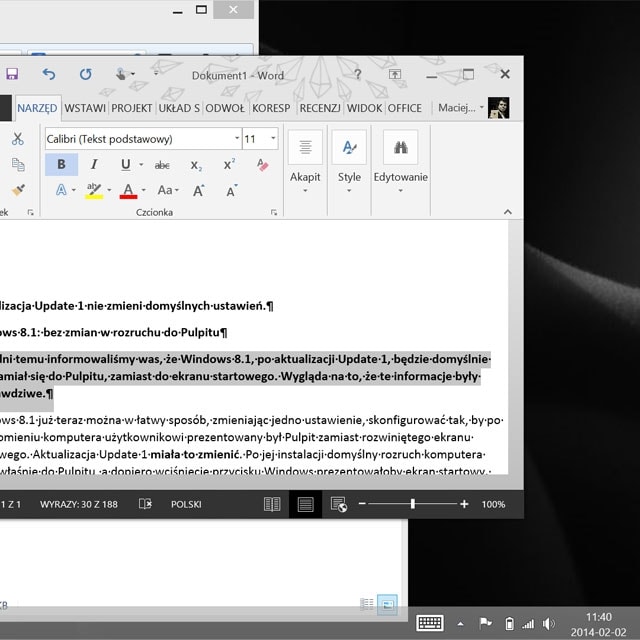
Task: Open highlight color dropdown arrow
Action: pyautogui.click(x=109, y=190)
